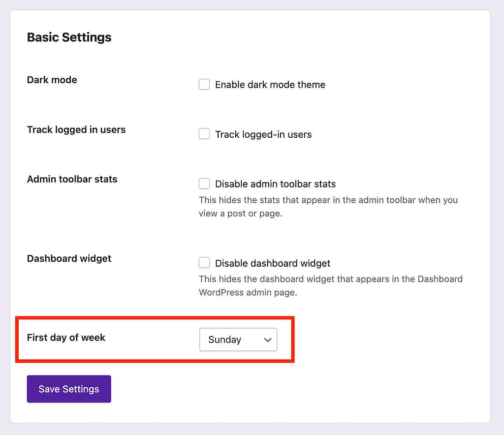504x435 pixels.
Task: Click the dashboard widget help description text
Action: click(x=330, y=285)
